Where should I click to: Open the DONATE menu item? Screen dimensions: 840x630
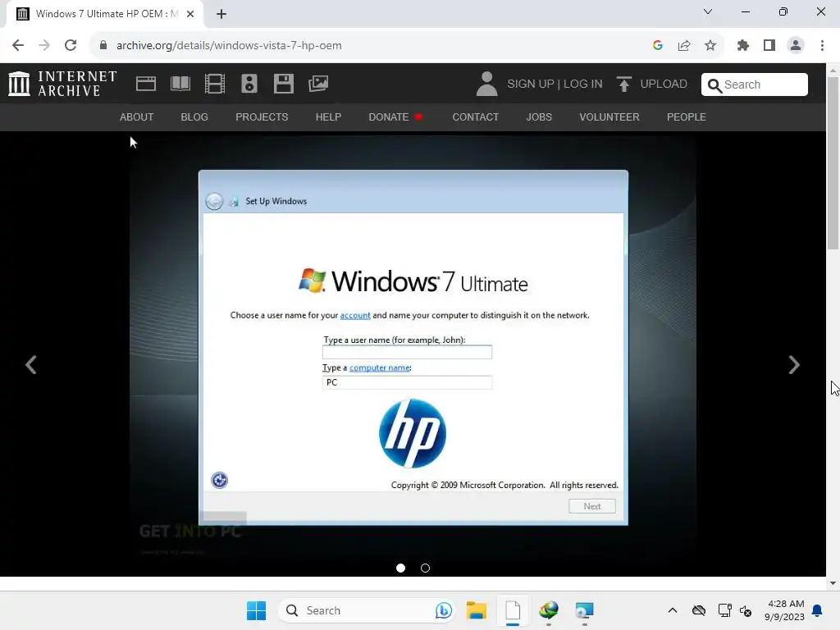point(395,116)
